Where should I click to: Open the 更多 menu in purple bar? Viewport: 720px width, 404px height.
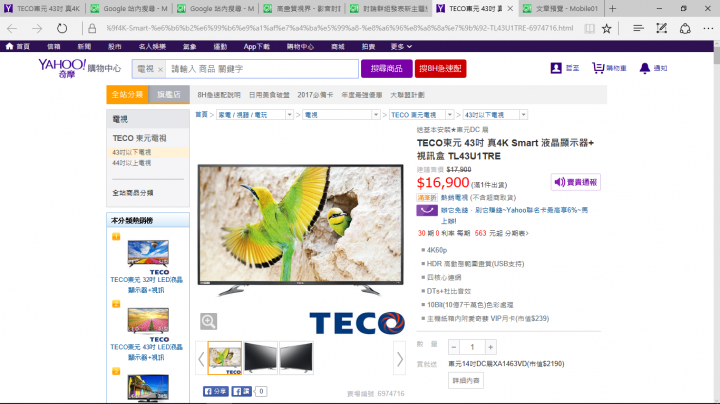401,46
